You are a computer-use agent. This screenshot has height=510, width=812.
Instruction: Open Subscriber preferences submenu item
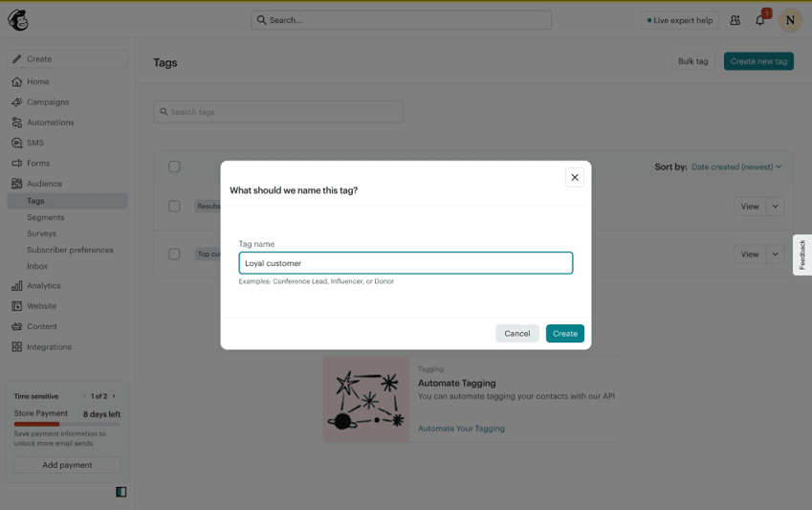point(70,250)
